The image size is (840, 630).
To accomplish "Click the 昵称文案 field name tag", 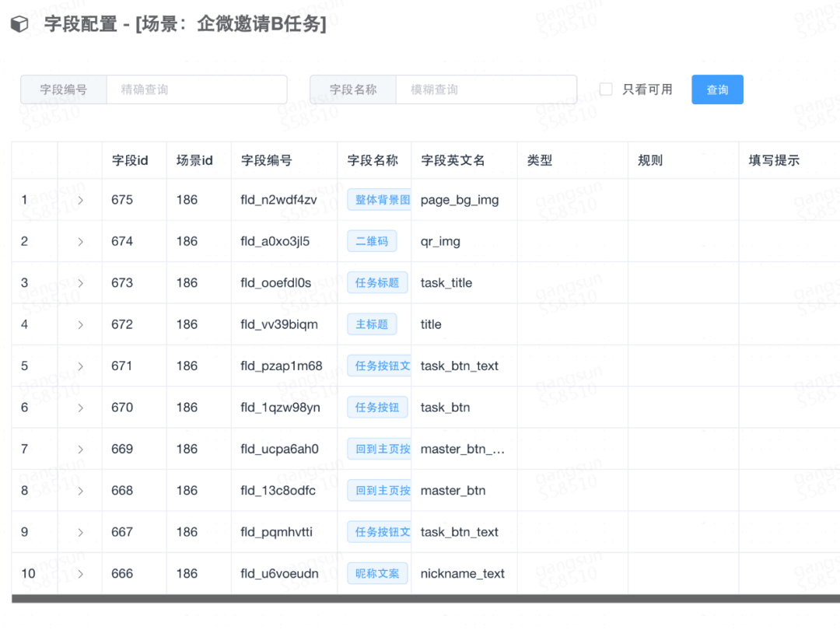I will 377,574.
